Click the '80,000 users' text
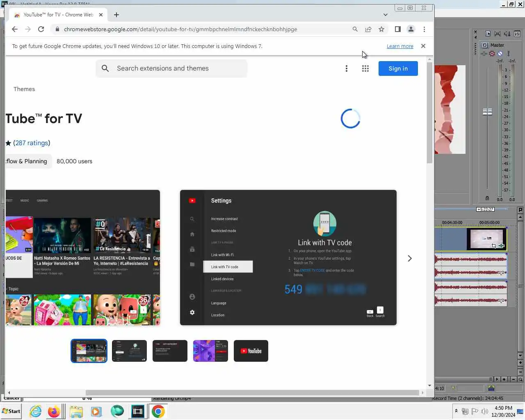The height and width of the screenshot is (420, 525). coord(75,161)
